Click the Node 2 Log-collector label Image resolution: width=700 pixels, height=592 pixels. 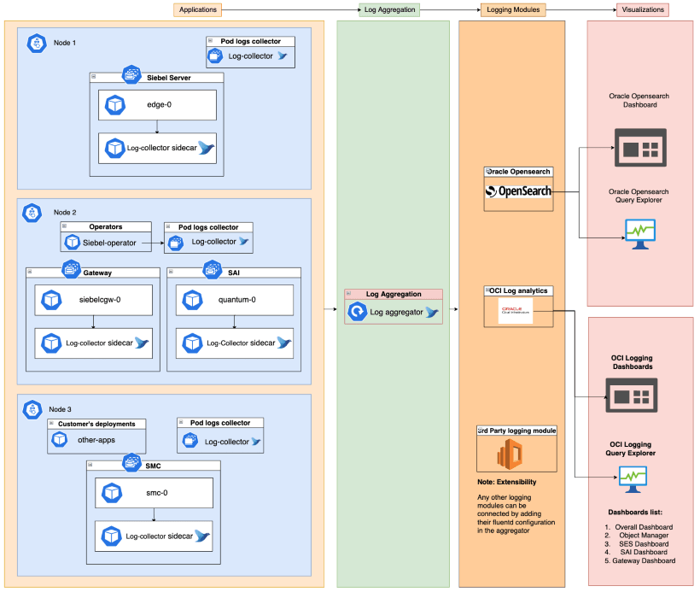click(213, 241)
